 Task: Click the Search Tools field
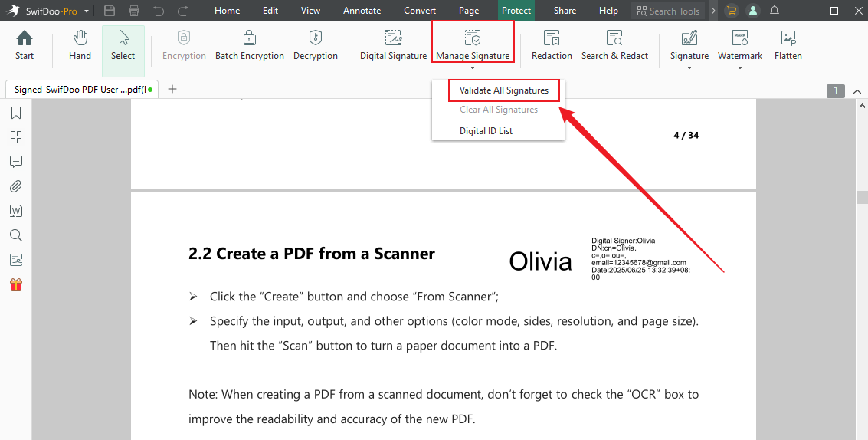pos(668,11)
